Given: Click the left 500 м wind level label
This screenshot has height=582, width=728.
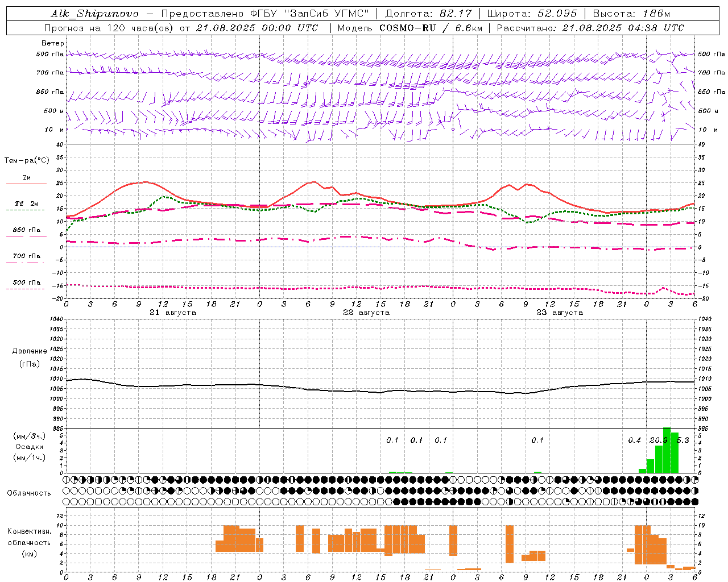Looking at the screenshot, I should pos(55,111).
